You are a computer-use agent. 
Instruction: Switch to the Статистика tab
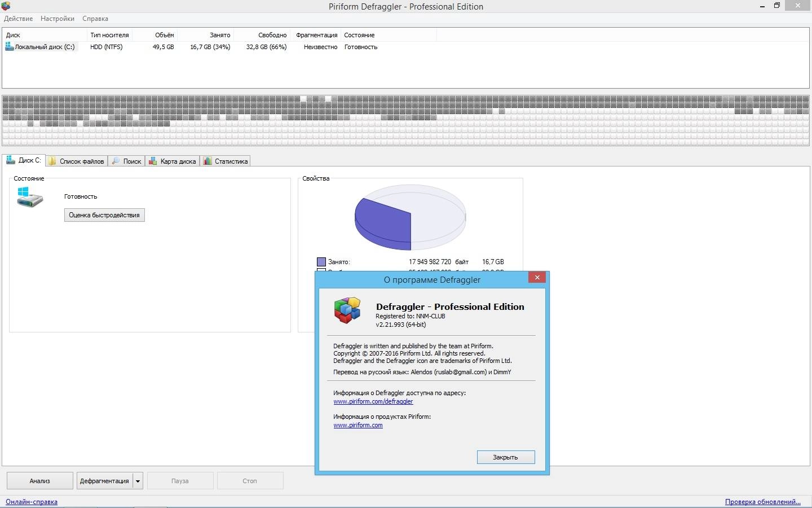coord(225,161)
